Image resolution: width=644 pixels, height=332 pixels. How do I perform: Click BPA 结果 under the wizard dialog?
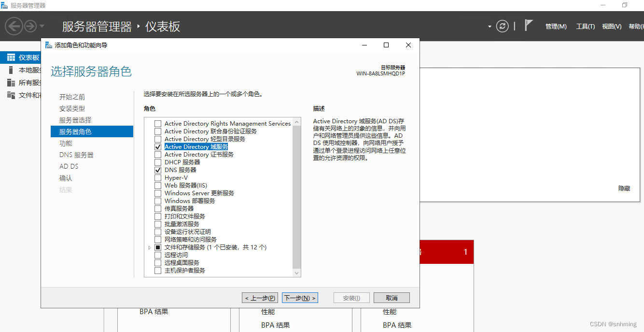(x=154, y=312)
